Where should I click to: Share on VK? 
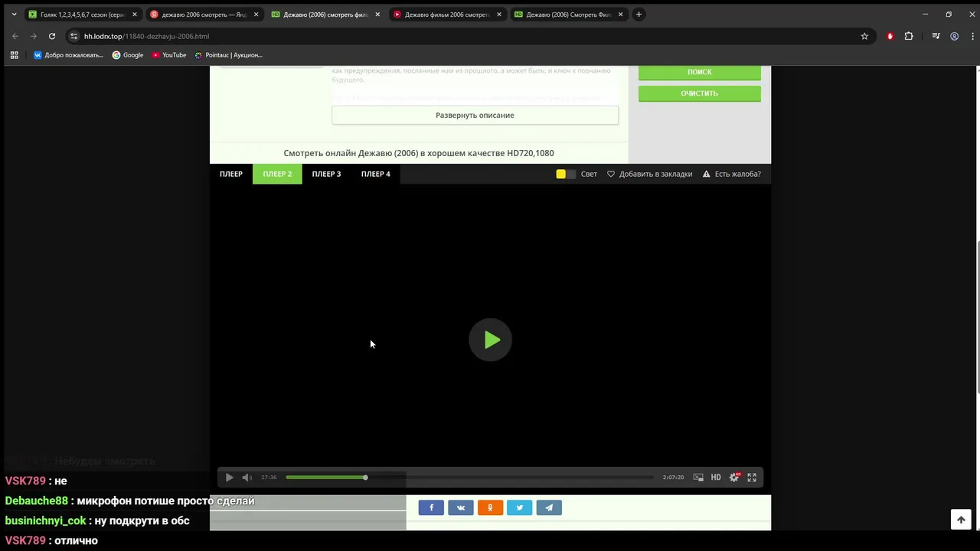tap(460, 507)
